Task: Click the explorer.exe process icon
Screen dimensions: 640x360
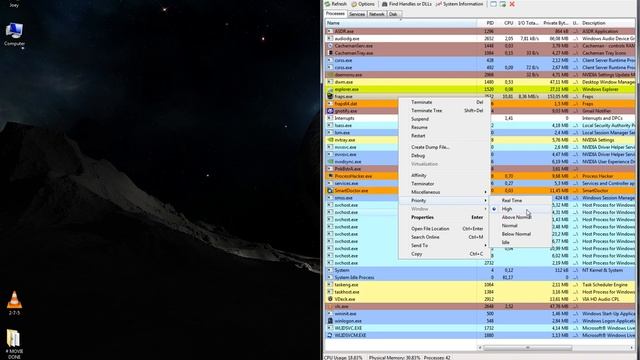Action: pyautogui.click(x=330, y=89)
